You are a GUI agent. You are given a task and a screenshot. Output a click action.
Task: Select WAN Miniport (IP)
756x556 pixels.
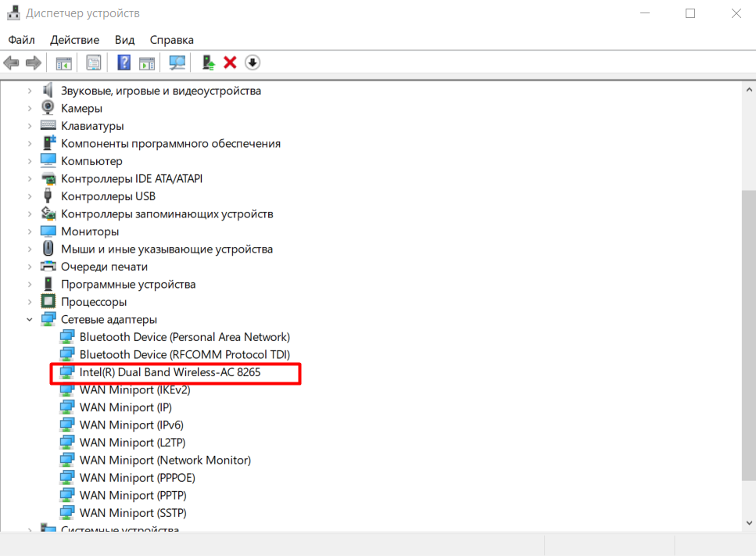[x=125, y=407]
